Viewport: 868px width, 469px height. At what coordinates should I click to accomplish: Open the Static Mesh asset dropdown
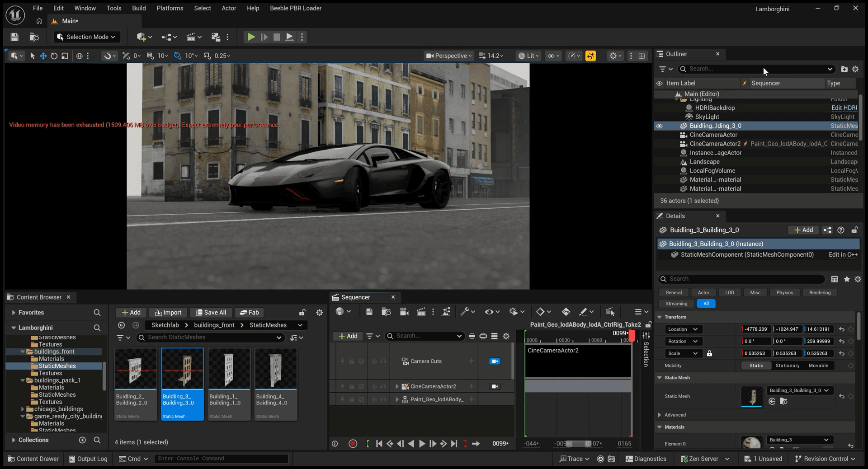(799, 390)
